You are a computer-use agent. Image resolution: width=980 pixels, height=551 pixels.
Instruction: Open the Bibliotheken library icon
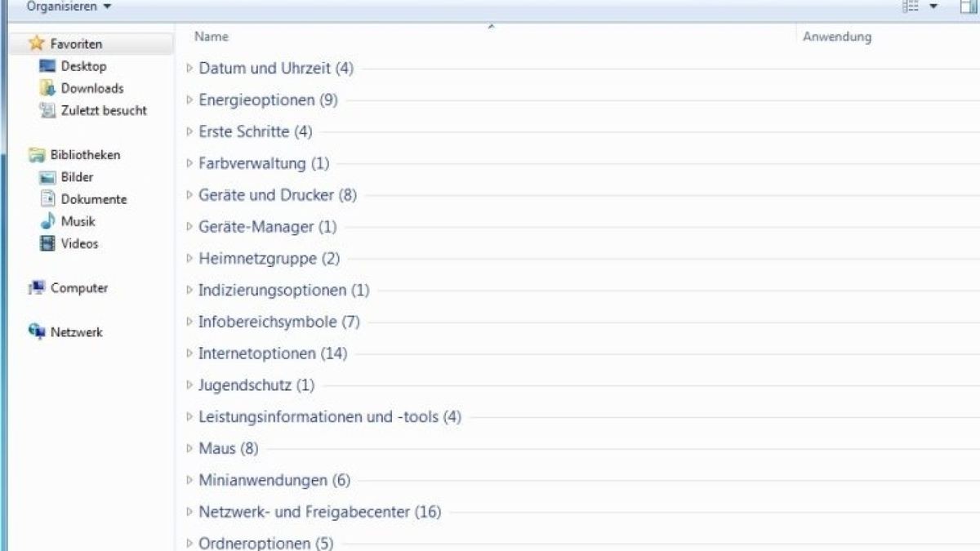pyautogui.click(x=36, y=155)
